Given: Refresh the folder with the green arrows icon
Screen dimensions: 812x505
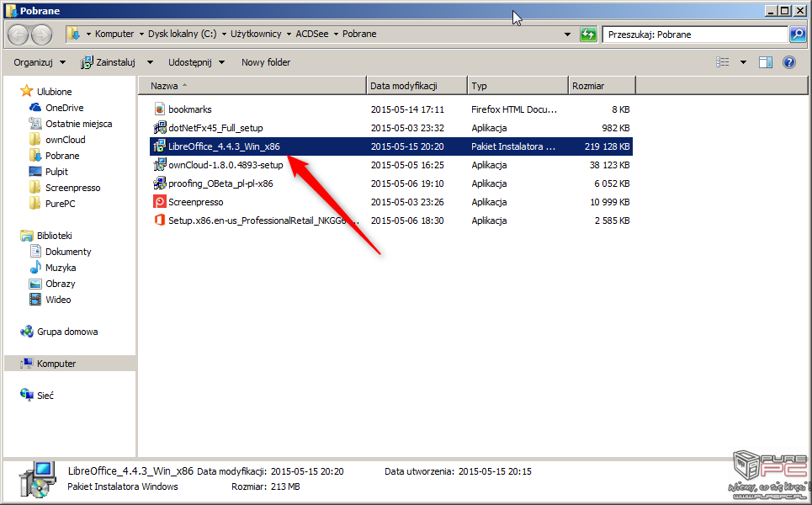Looking at the screenshot, I should click(x=588, y=35).
